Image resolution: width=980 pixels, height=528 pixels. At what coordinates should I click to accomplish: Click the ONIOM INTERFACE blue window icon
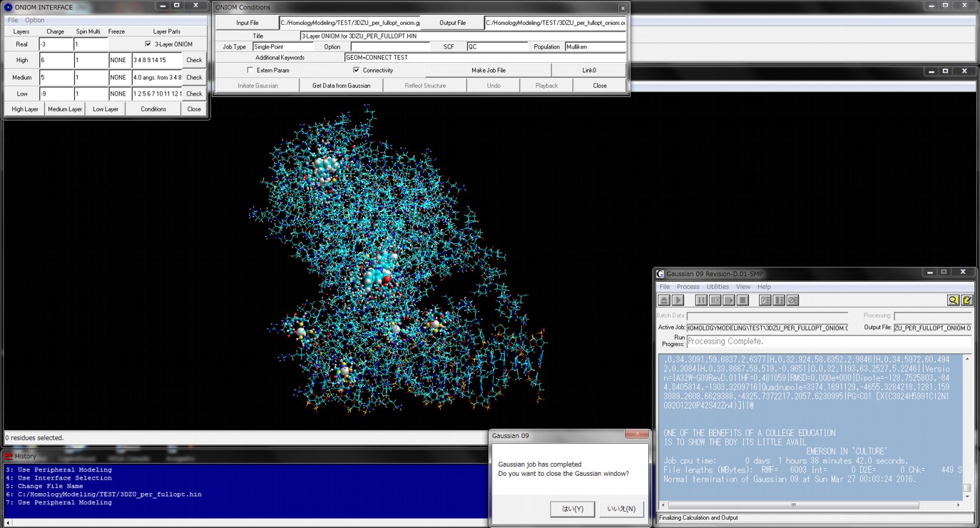click(x=9, y=7)
